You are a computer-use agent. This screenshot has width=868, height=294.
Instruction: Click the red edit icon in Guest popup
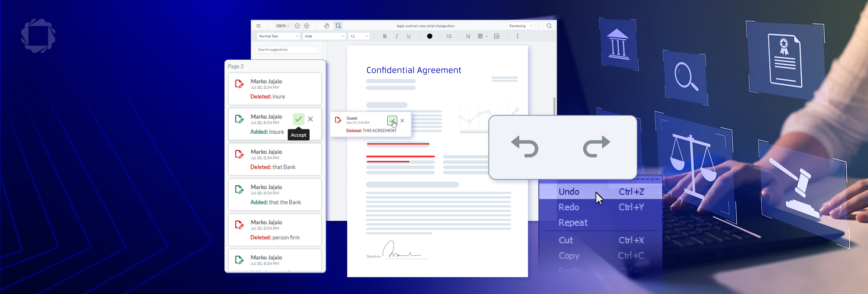click(338, 120)
